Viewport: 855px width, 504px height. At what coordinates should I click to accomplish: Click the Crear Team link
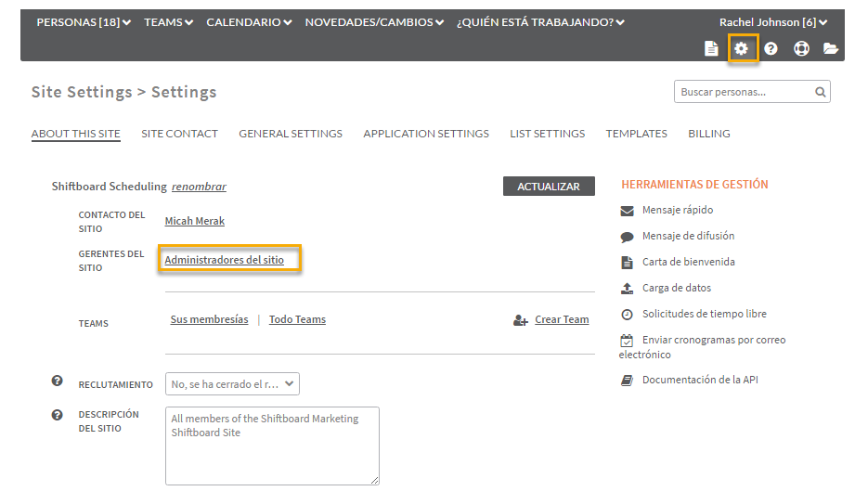(x=562, y=319)
